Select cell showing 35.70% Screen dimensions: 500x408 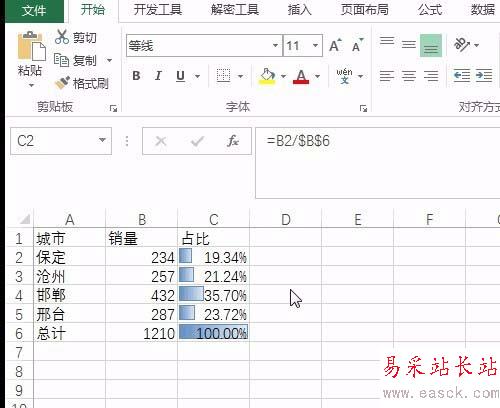coord(214,295)
